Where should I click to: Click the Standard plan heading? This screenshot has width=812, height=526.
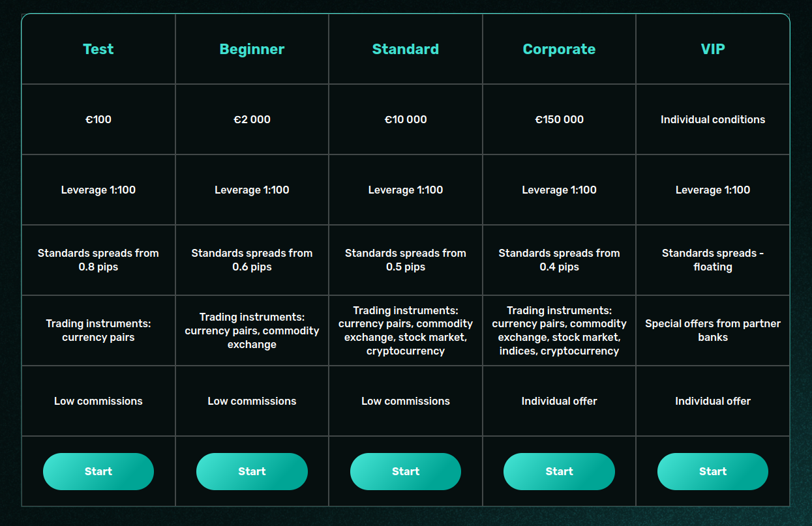(x=406, y=49)
